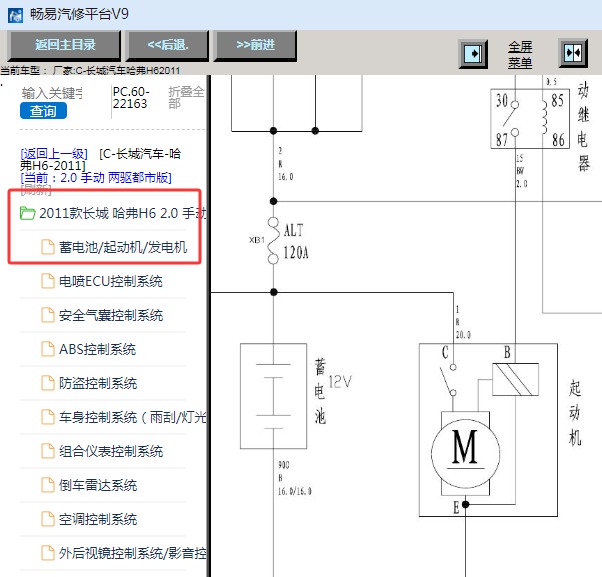Click the 刷新 refresh link
Viewport: 602px width, 577px height.
(36, 189)
